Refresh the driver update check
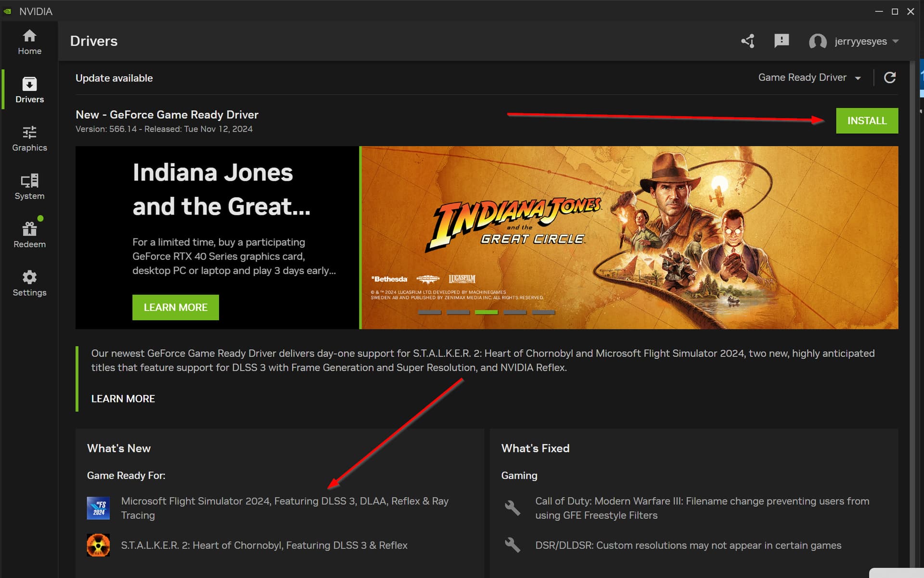Image resolution: width=924 pixels, height=578 pixels. [x=890, y=77]
